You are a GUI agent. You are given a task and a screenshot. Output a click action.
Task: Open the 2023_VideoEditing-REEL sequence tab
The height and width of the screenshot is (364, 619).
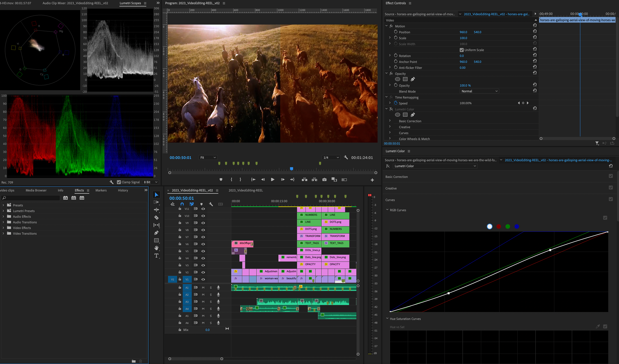pos(246,190)
